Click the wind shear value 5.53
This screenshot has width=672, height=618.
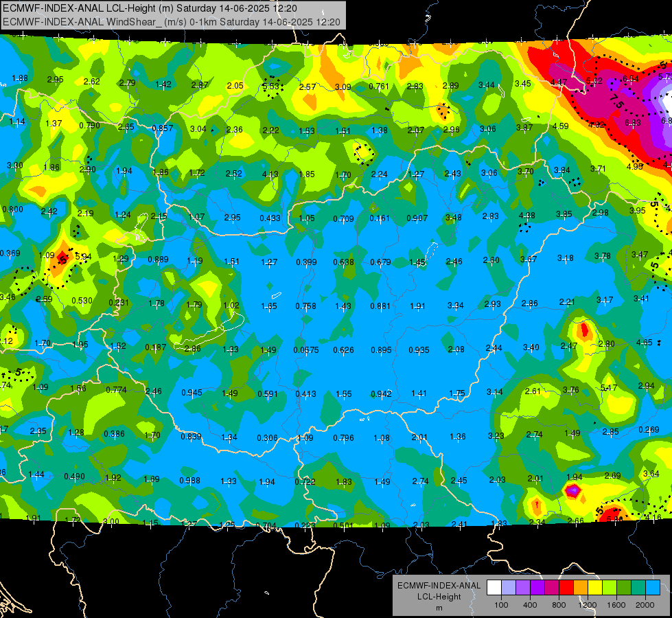coord(271,87)
